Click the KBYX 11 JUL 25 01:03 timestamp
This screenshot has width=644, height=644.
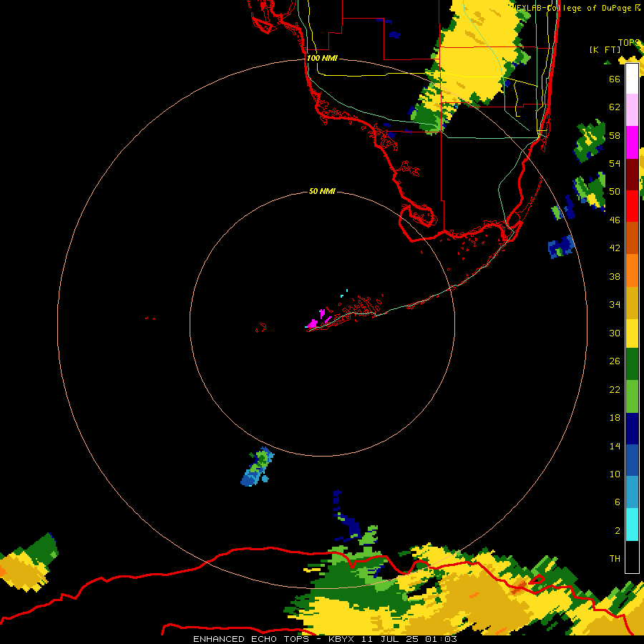(x=393, y=639)
